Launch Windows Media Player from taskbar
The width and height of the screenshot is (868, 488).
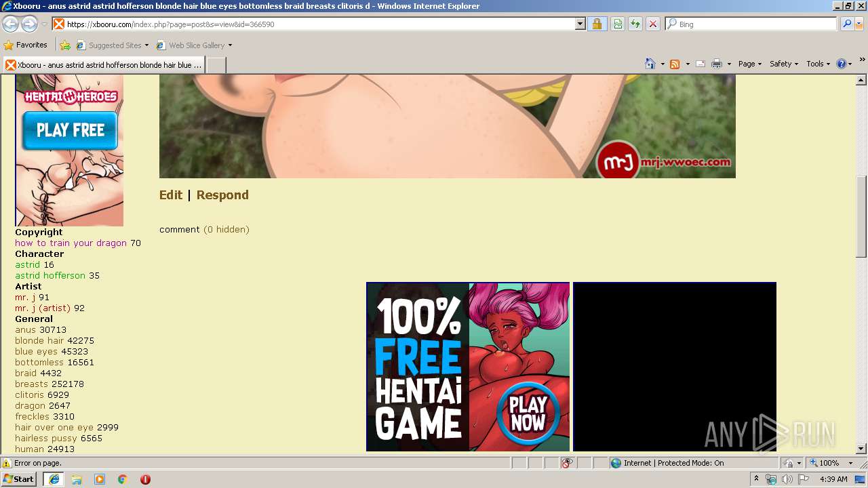(x=100, y=479)
